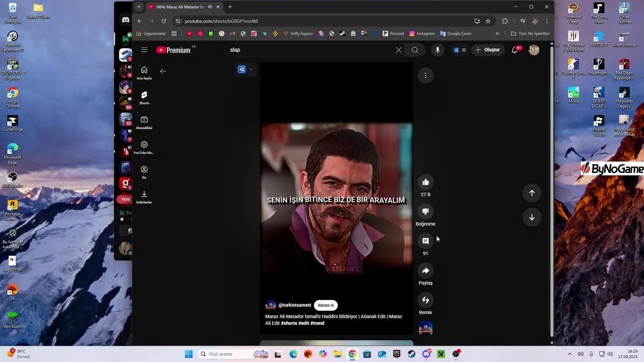This screenshot has height=362, width=644.
Task: Click the Paylaş share arrow icon
Action: (426, 270)
